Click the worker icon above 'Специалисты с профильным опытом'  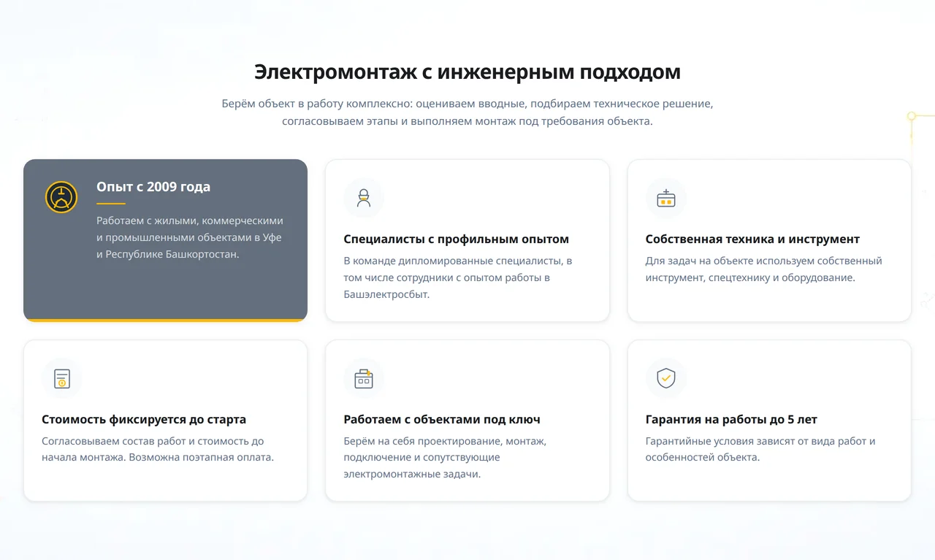click(364, 198)
